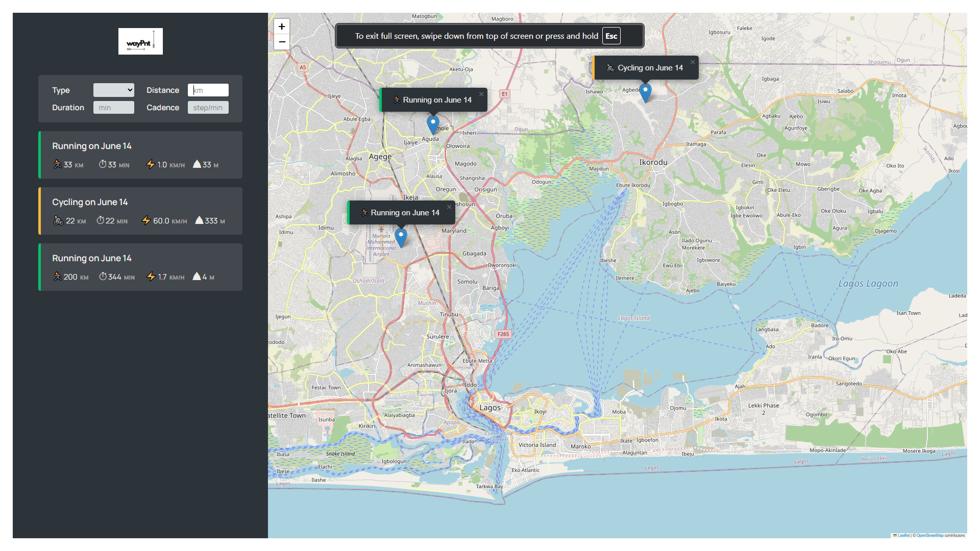Focus the Distance km input field

click(208, 90)
